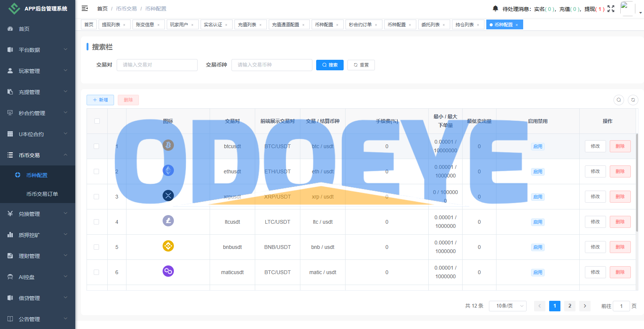
Task: Collapse 币币交易 menu chevron
Action: (x=65, y=155)
